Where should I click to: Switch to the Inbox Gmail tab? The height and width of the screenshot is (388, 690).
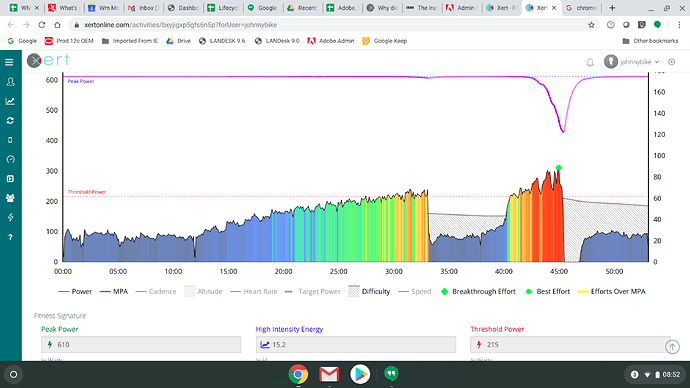pos(143,8)
